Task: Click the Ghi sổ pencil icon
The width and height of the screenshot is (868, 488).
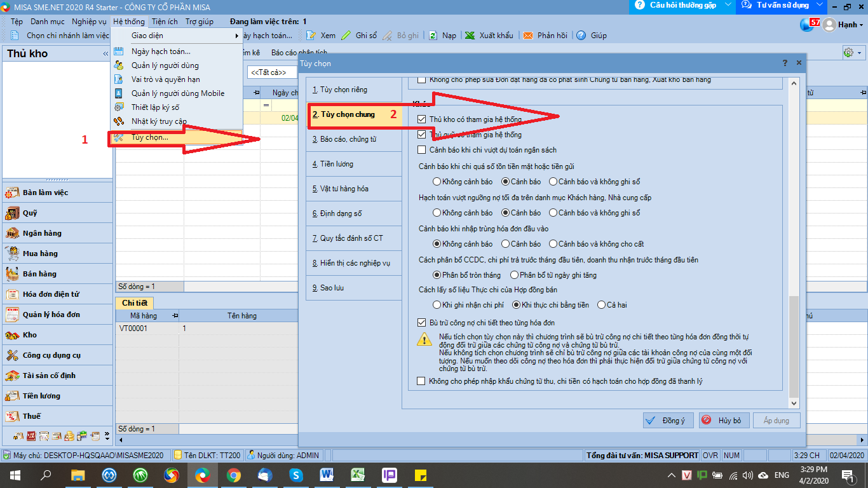Action: point(346,36)
